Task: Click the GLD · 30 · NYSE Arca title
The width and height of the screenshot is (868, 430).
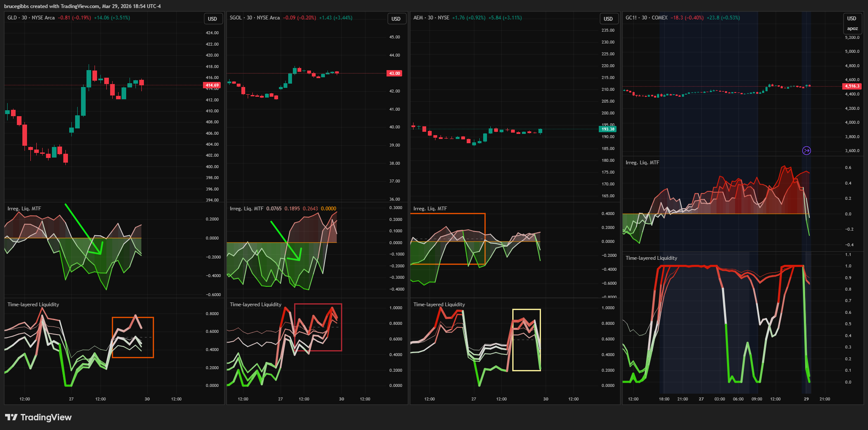Action: 31,18
